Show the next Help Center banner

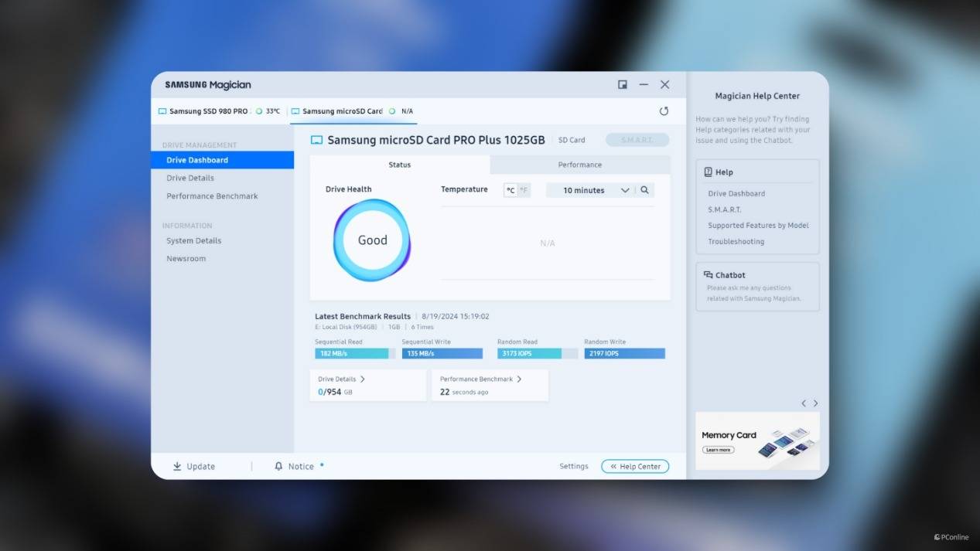coord(815,403)
